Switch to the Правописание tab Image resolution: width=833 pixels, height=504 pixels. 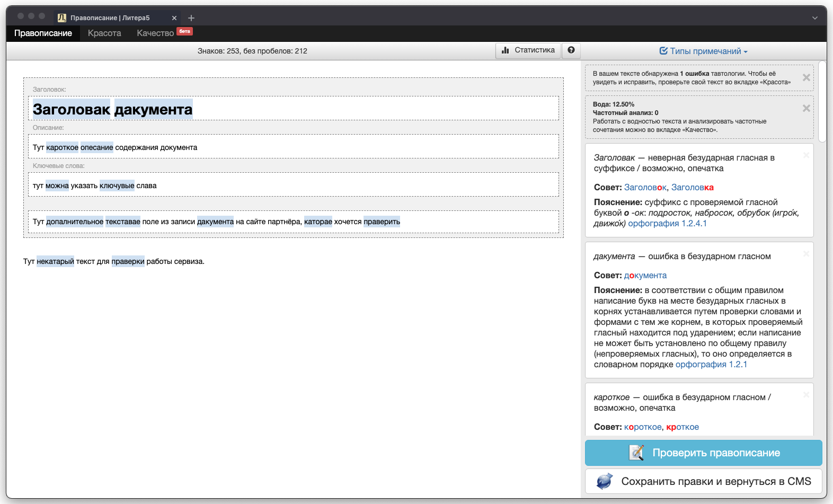[x=43, y=33]
